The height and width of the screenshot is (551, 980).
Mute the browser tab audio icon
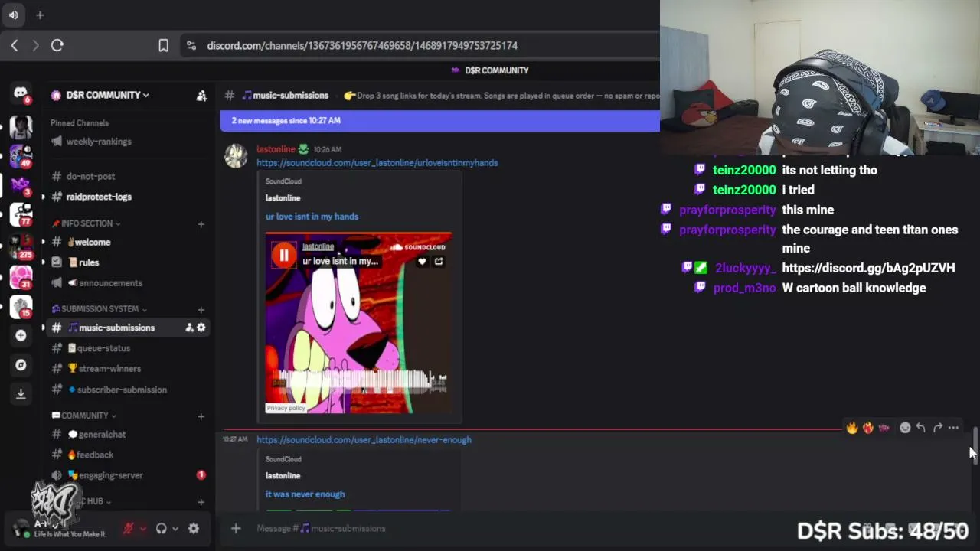(x=13, y=15)
